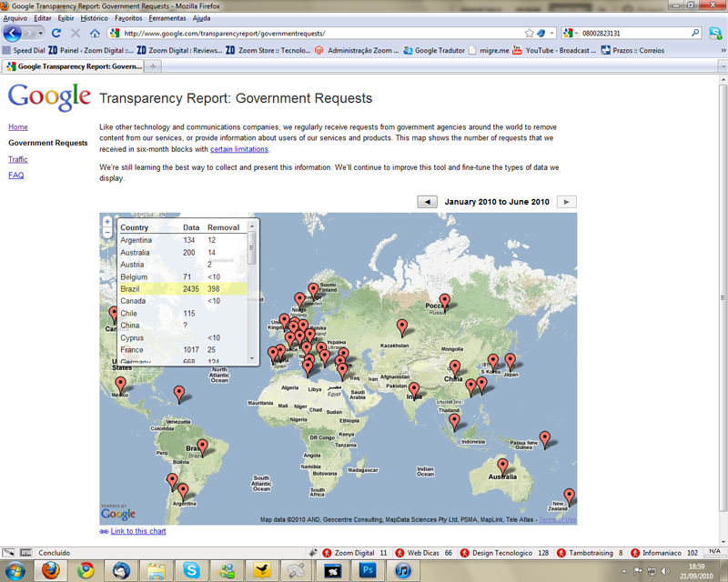Select the map pin over New Zealand
The height and width of the screenshot is (582, 728).
pos(570,497)
